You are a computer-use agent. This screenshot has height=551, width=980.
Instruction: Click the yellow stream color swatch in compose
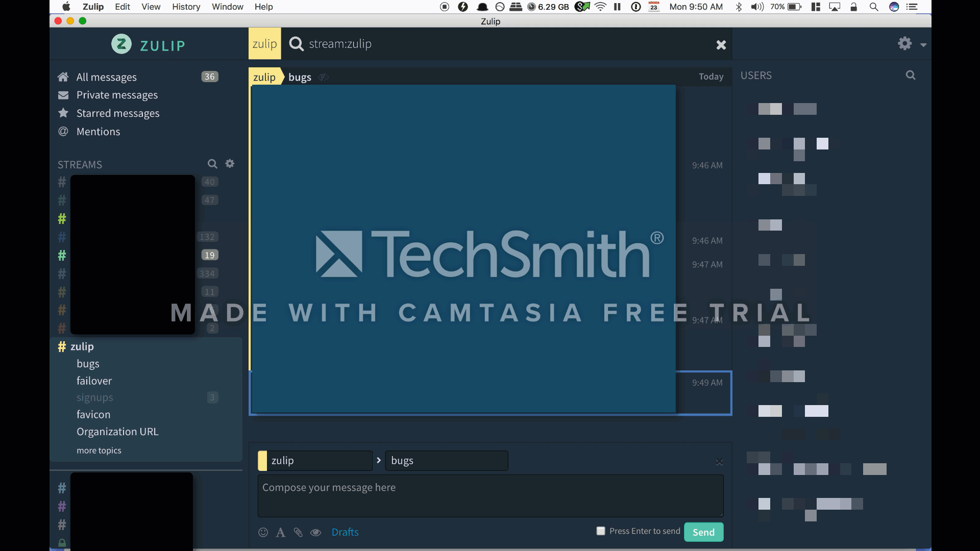pyautogui.click(x=262, y=461)
